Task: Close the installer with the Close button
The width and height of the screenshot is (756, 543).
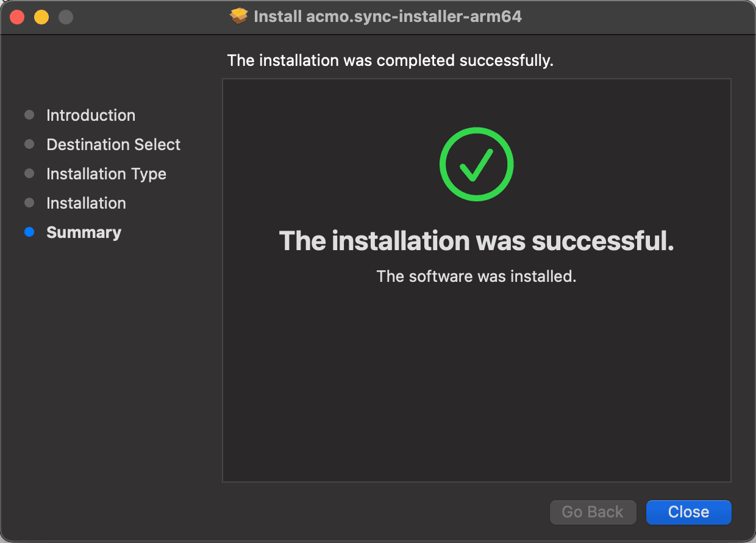Action: click(x=688, y=512)
